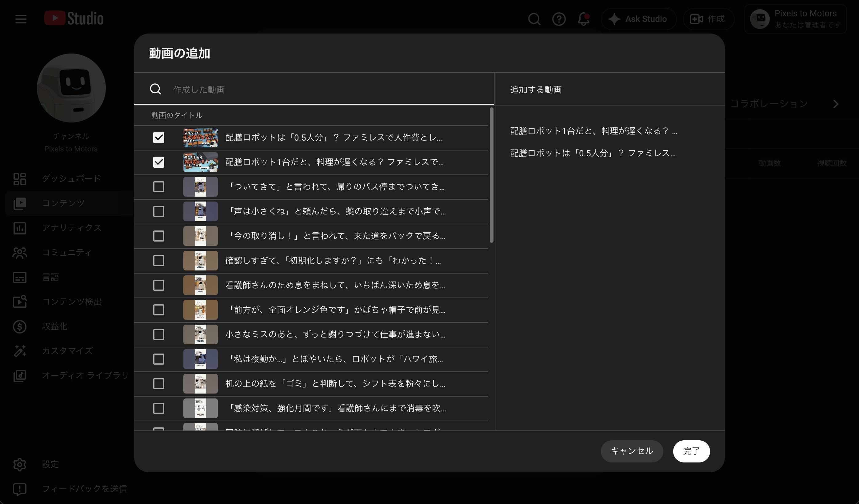Open the Pixels to Motors account switcher
This screenshot has height=504, width=859.
795,19
